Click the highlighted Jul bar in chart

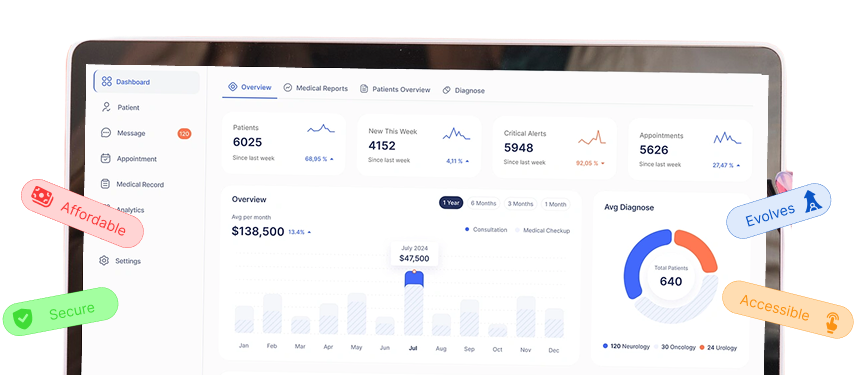coord(414,303)
